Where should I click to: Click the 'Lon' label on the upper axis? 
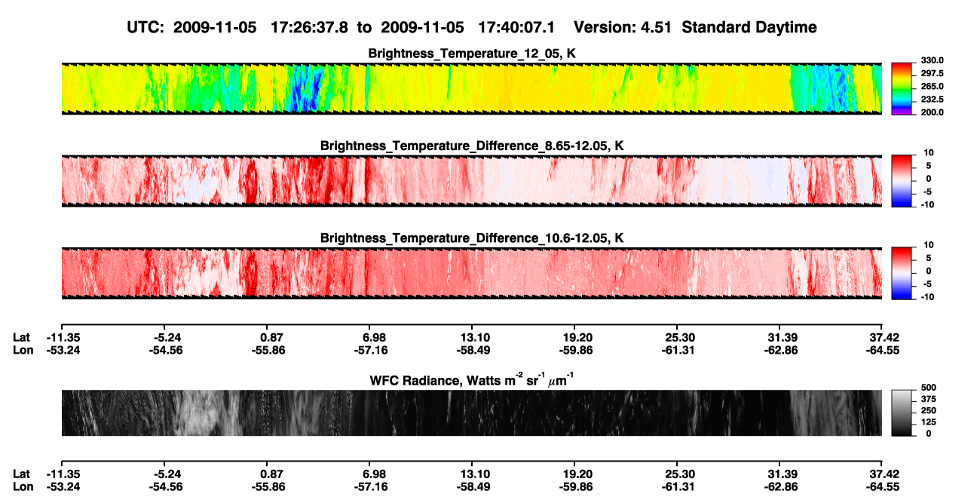pyautogui.click(x=23, y=351)
